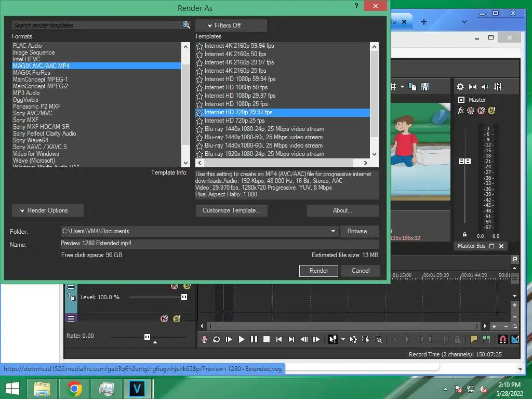Solo the lower audio track
This screenshot has width=532, height=399.
click(177, 318)
